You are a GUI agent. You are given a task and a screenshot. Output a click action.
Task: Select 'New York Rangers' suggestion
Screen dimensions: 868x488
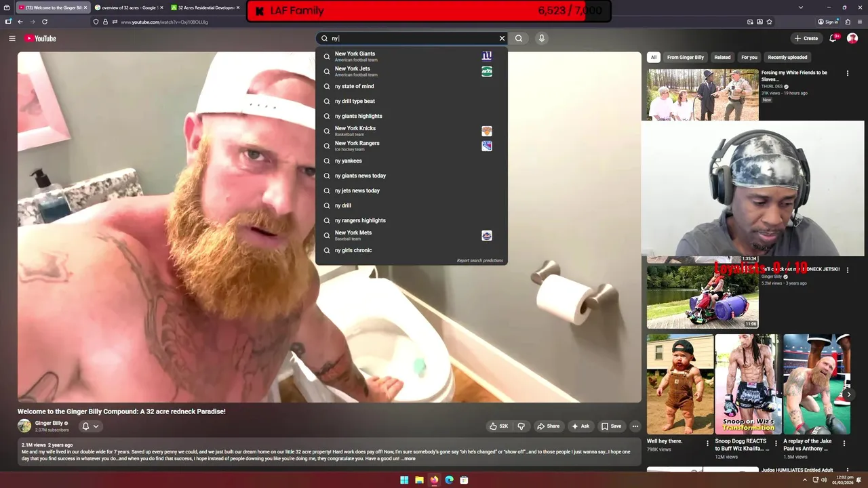(411, 146)
